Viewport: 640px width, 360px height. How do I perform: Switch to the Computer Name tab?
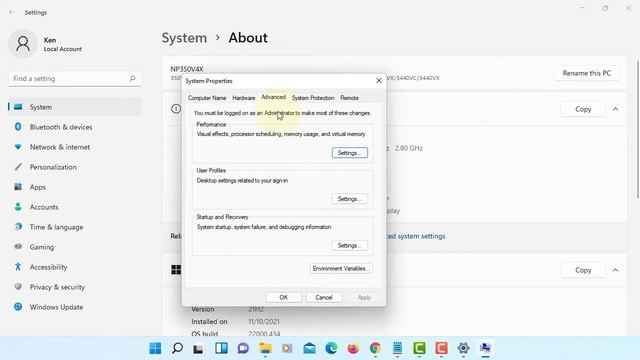(207, 98)
